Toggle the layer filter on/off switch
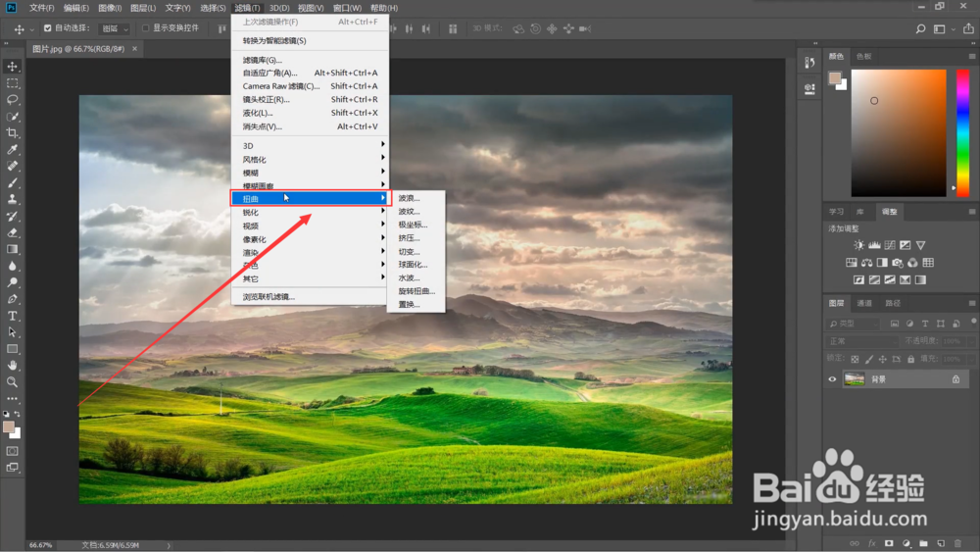 973,322
